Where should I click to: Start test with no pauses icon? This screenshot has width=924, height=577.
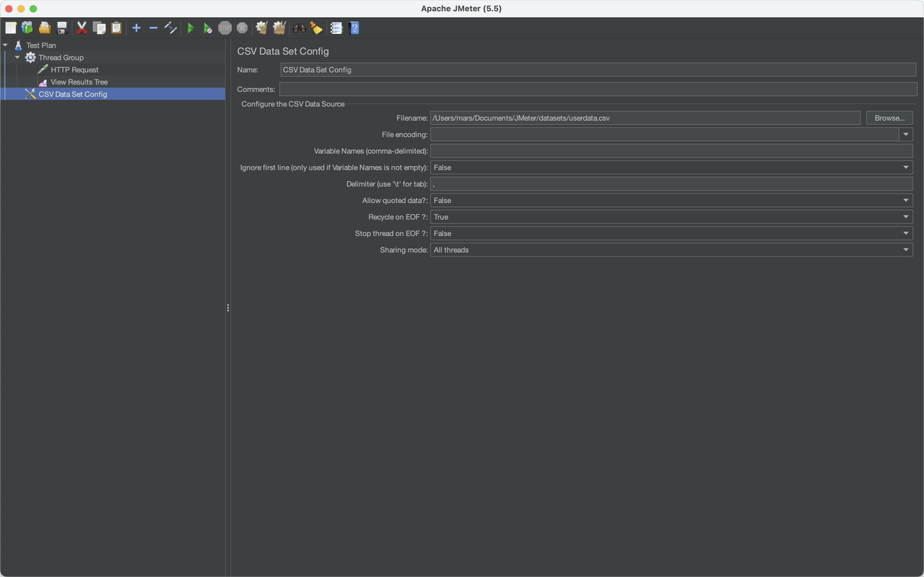208,28
